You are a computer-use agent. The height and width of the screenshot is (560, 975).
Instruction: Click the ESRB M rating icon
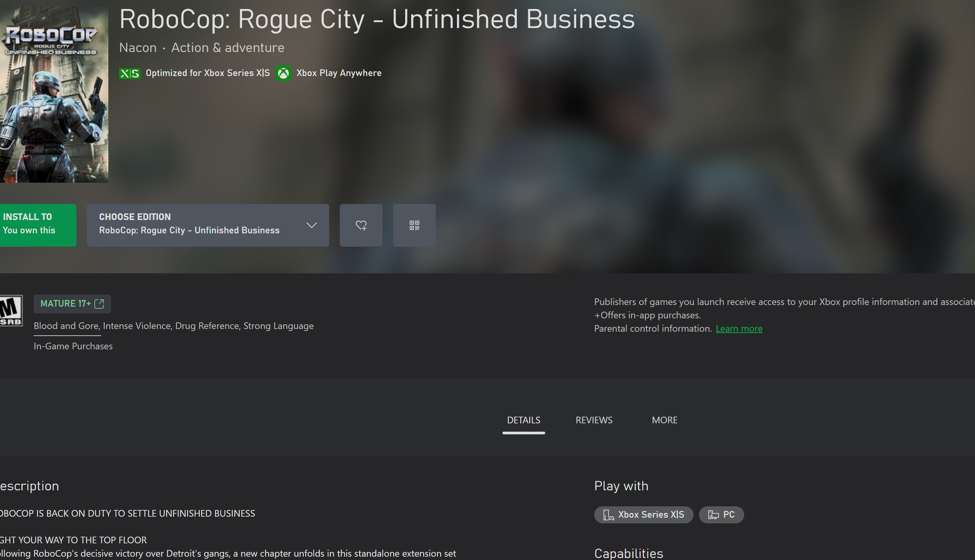pos(11,310)
